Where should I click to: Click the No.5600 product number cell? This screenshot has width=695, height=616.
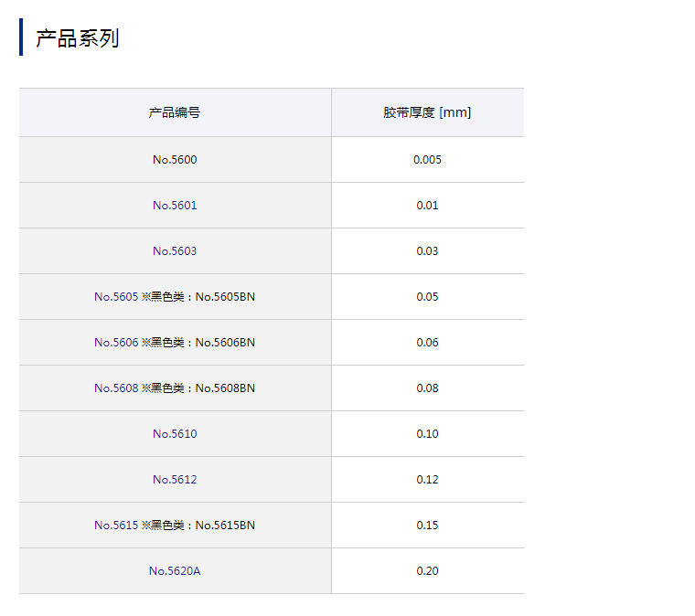click(175, 160)
